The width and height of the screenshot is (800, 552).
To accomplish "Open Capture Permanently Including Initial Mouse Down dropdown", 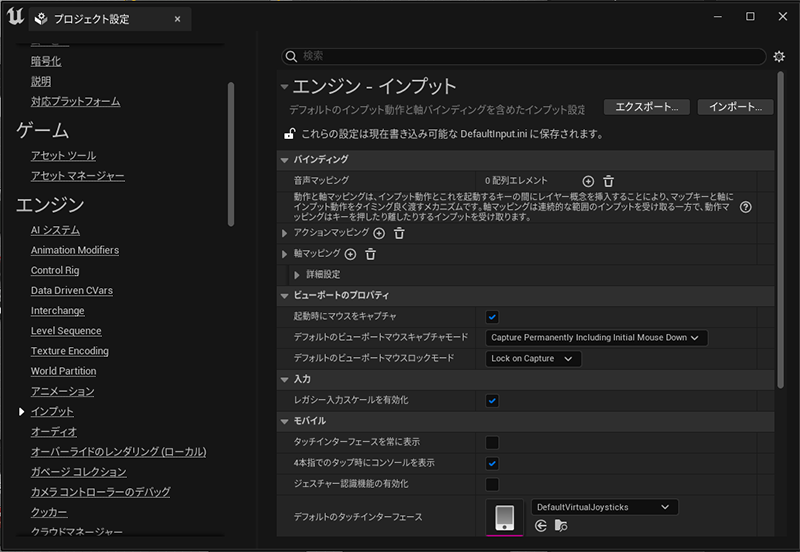I will [596, 338].
